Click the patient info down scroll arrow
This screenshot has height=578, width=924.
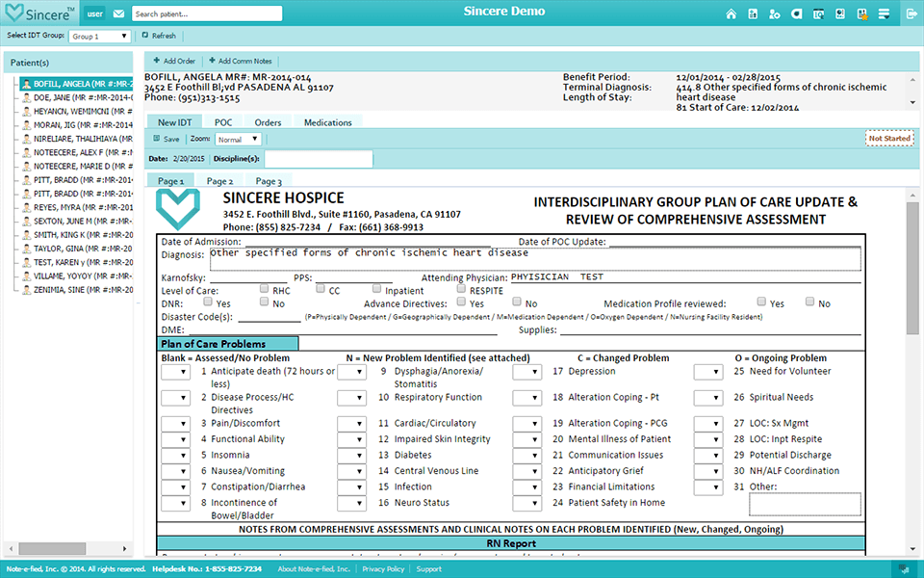pos(912,103)
